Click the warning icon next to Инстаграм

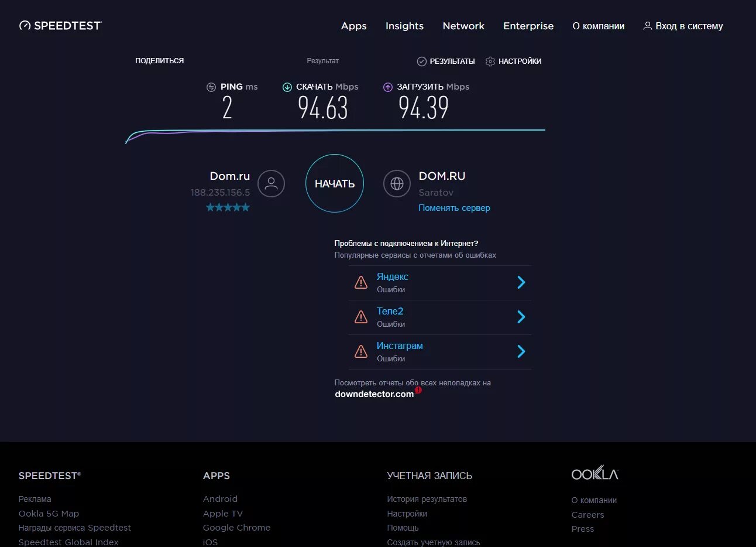361,352
